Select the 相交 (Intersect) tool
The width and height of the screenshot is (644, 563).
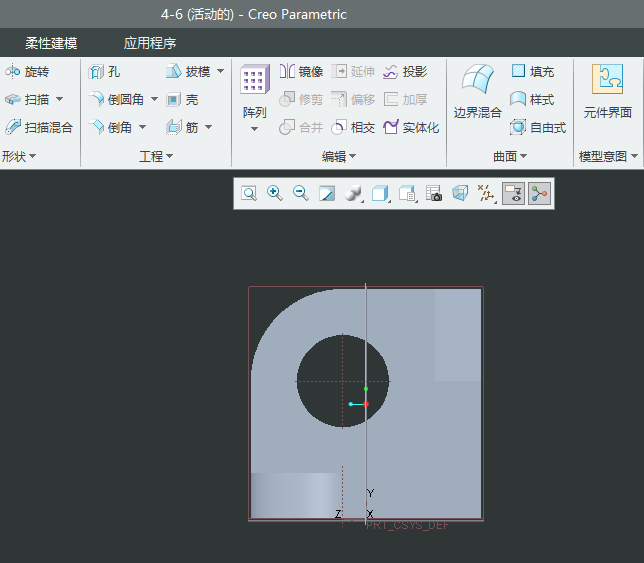click(x=353, y=127)
